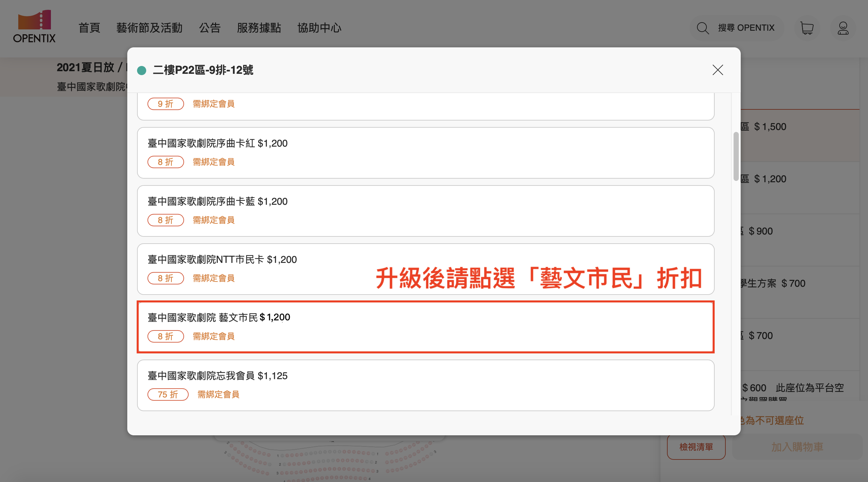Click the green seat status dot
Screen dimensions: 868x482
coord(142,70)
